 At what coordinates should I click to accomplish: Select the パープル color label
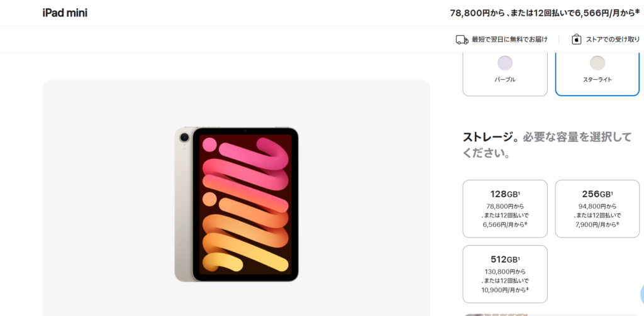(505, 80)
